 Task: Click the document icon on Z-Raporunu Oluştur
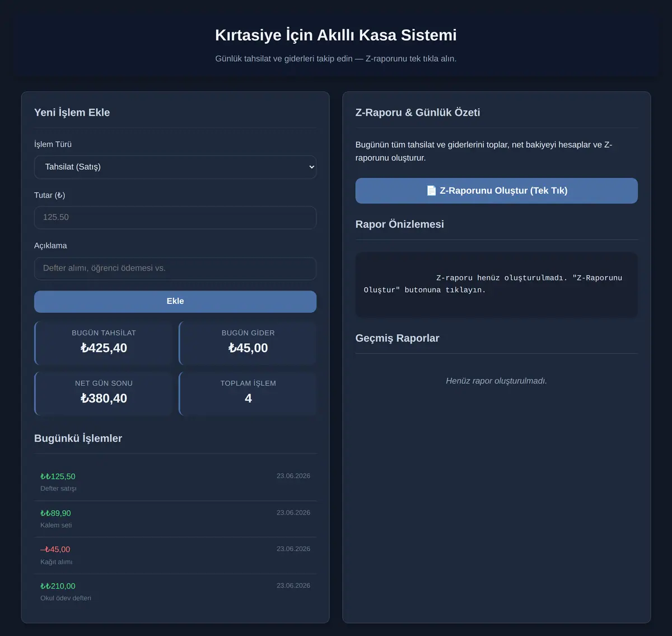(x=431, y=190)
